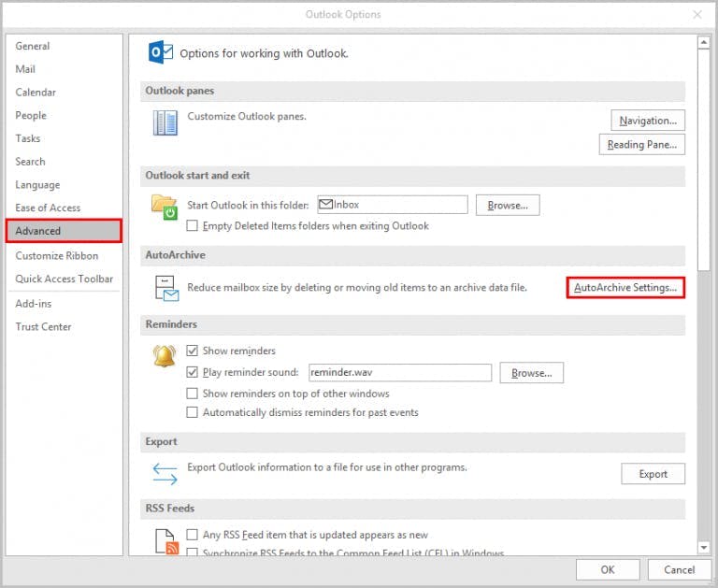Close the Outlook Options dialog

(696, 15)
